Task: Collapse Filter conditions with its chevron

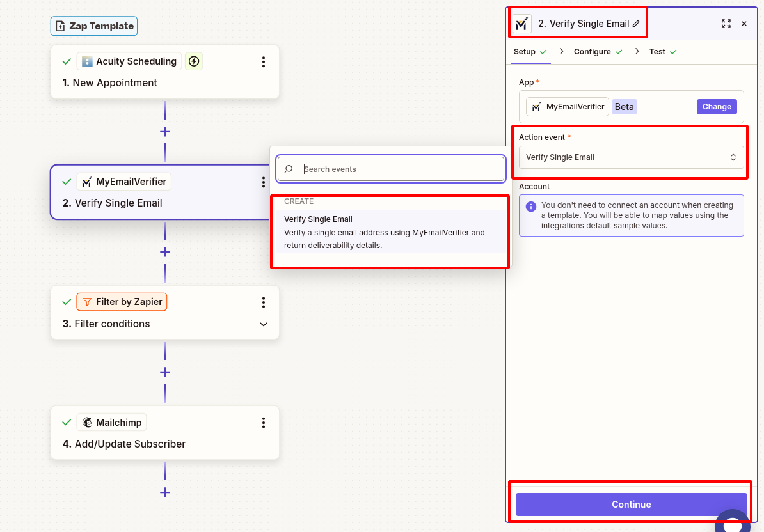Action: tap(264, 324)
